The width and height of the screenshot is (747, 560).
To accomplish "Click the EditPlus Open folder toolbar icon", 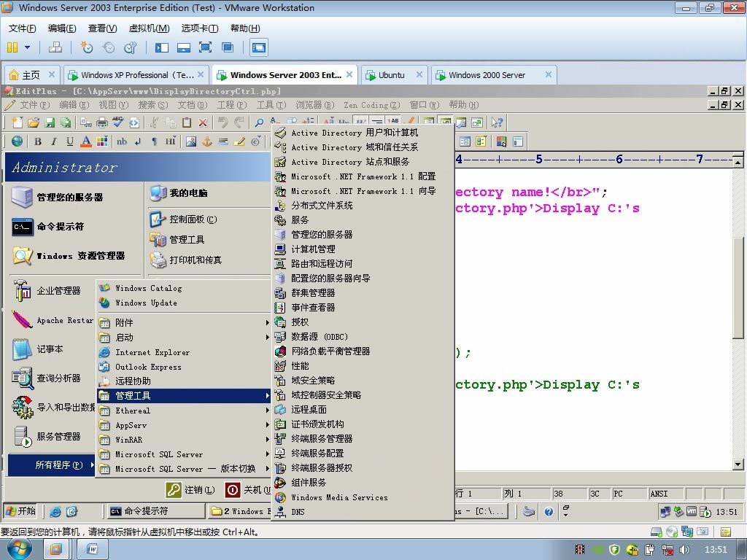I will point(34,122).
